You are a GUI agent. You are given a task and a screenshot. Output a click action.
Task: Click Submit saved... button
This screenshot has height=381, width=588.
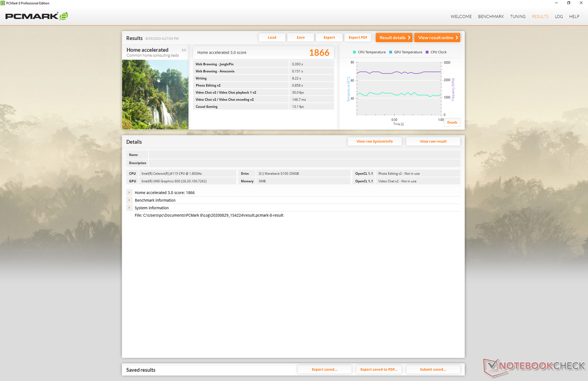pos(433,369)
